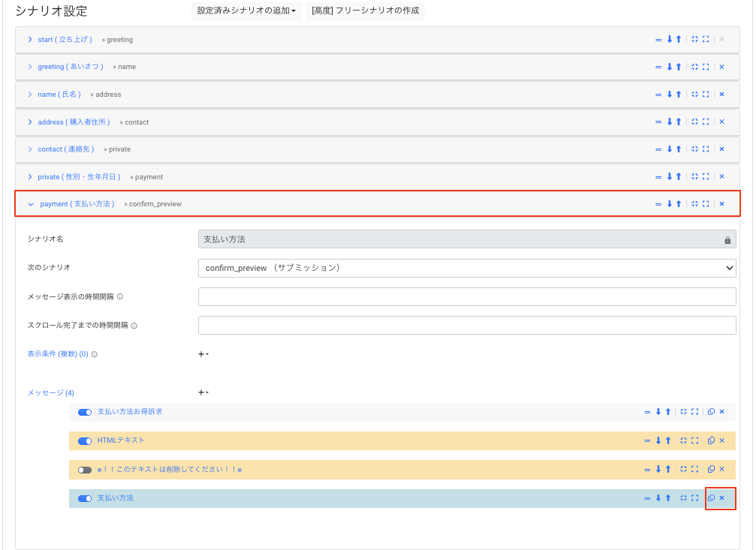The width and height of the screenshot is (756, 550).
Task: Delete the greeting scenario with X icon
Action: [721, 67]
